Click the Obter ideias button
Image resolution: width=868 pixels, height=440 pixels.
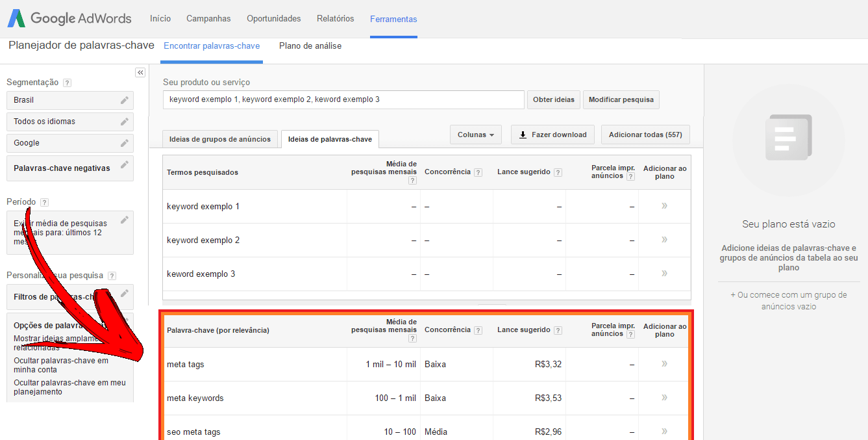pos(554,99)
